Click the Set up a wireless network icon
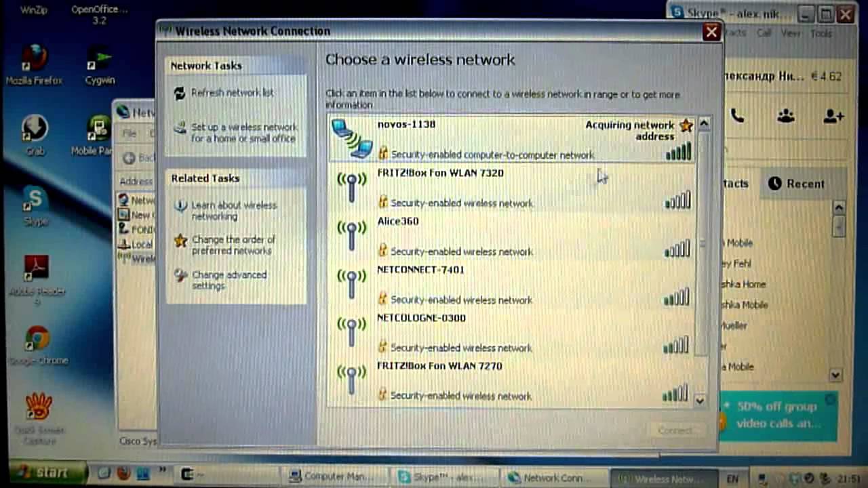 (180, 127)
